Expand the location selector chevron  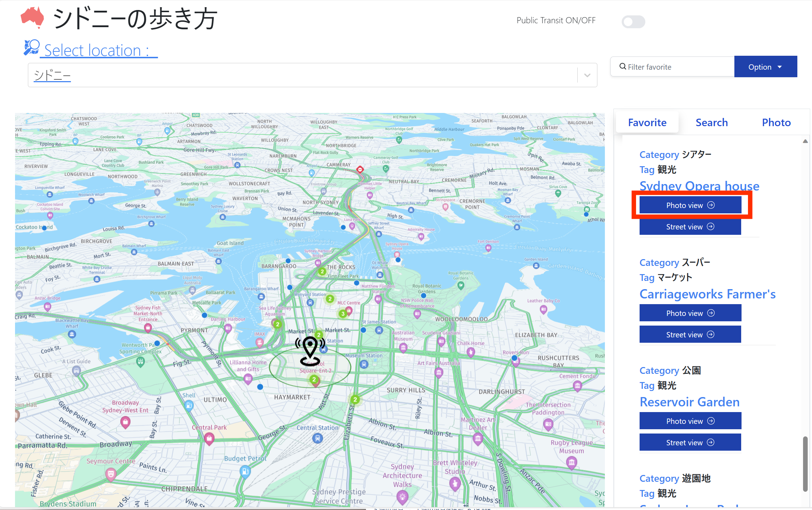[587, 75]
